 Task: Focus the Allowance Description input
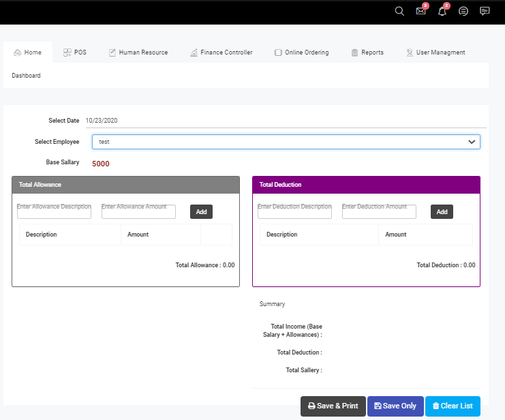[x=54, y=212]
